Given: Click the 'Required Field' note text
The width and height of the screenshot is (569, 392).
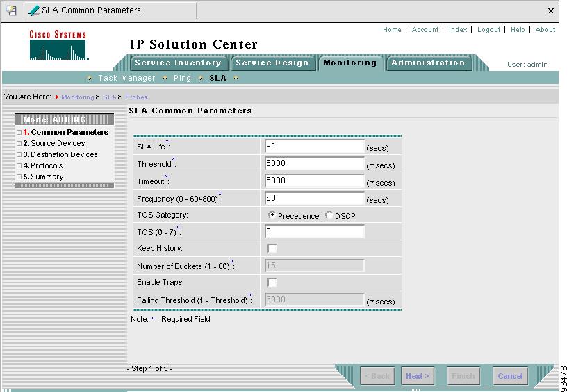Looking at the screenshot, I should pos(185,320).
